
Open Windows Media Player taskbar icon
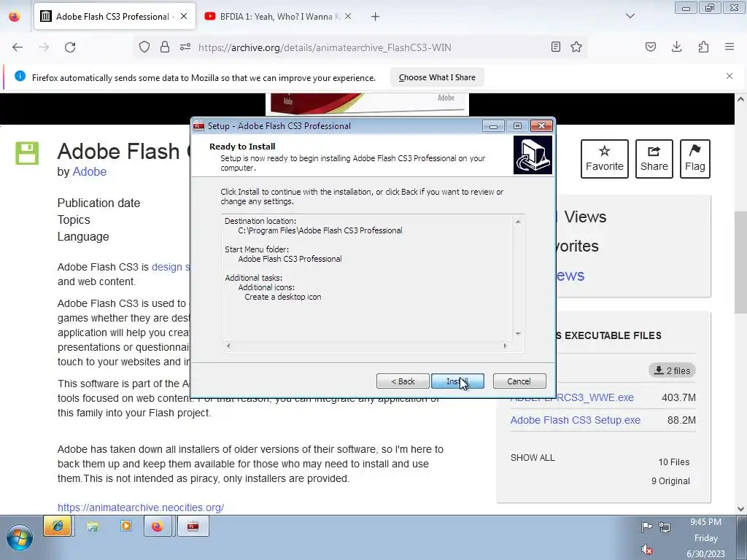[125, 526]
